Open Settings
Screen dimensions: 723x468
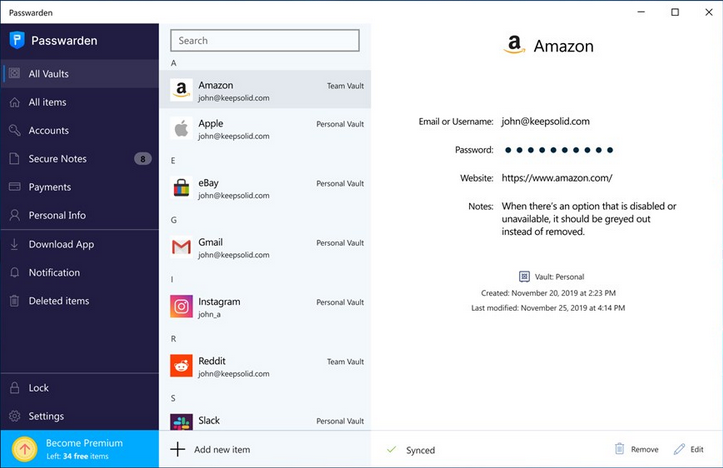click(80, 416)
